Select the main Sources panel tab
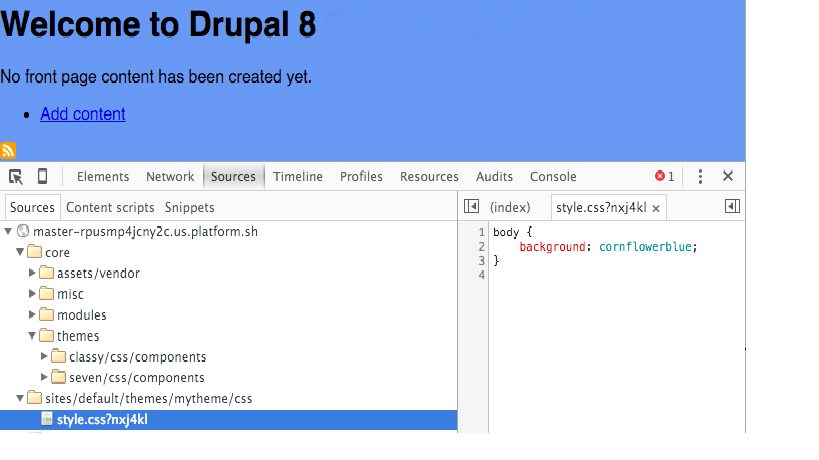819x460 pixels. [233, 177]
